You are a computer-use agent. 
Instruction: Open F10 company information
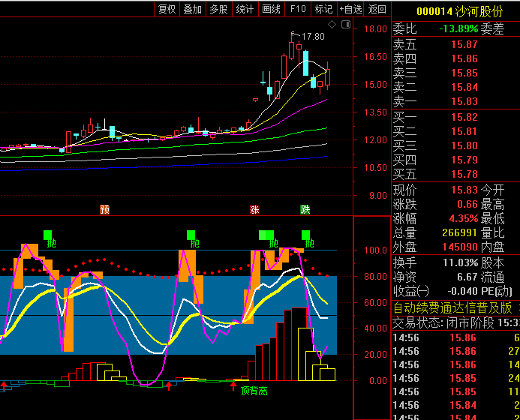click(298, 9)
